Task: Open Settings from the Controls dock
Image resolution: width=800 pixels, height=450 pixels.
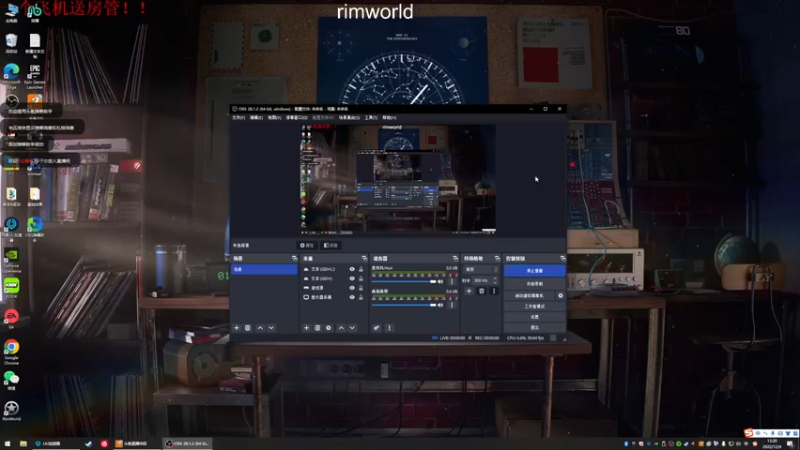Action: (534, 317)
